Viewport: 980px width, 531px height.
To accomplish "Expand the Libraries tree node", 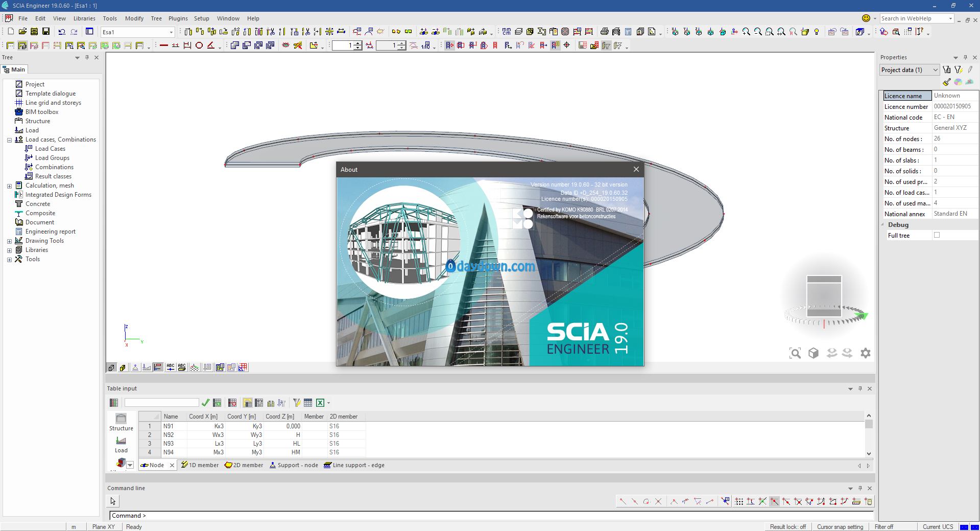I will coord(9,250).
